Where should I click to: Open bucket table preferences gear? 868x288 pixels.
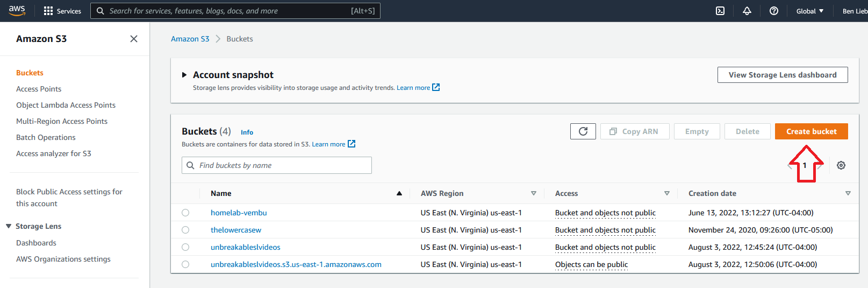tap(841, 165)
